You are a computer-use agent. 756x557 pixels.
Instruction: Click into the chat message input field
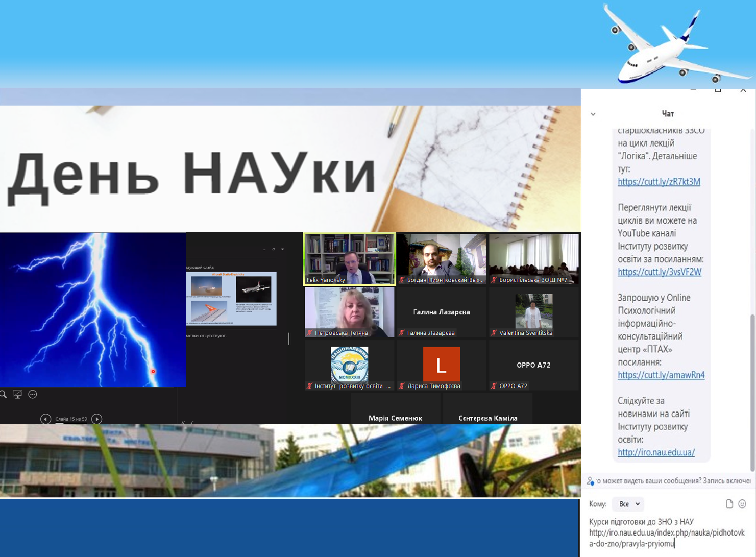(x=666, y=532)
